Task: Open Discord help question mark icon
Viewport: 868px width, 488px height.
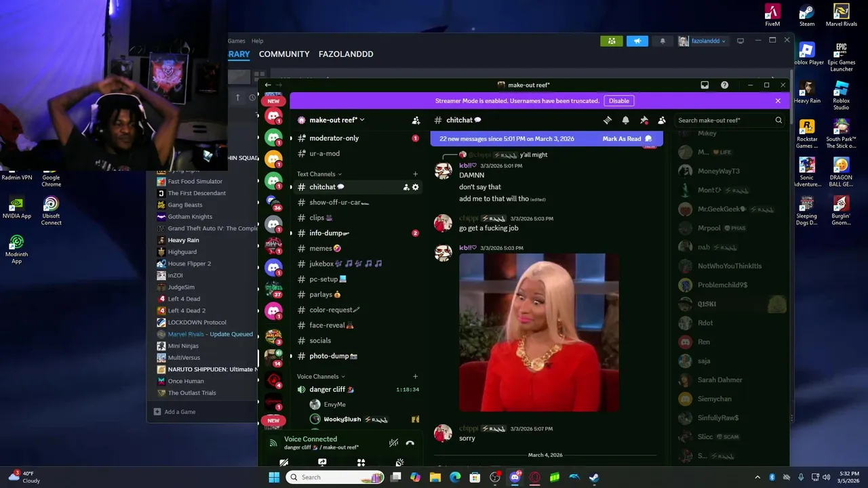Action: tap(724, 85)
